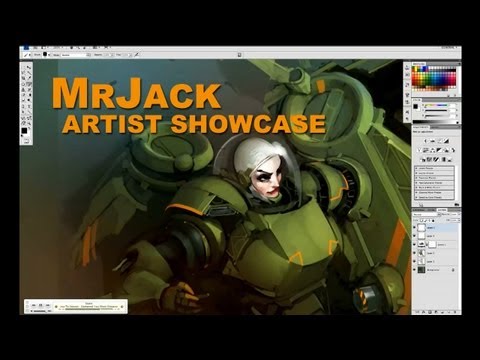
Task: Add a Black & White adjustment layer
Action: [439, 150]
